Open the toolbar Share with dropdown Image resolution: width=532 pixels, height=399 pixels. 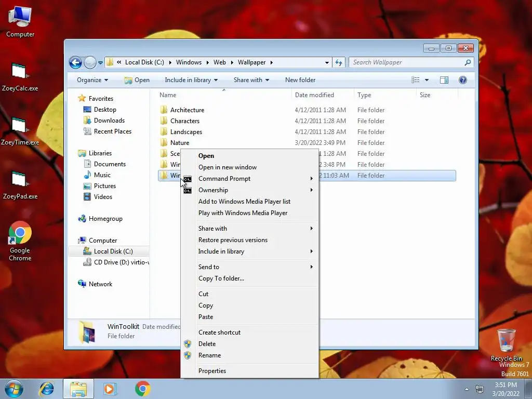[x=251, y=80]
